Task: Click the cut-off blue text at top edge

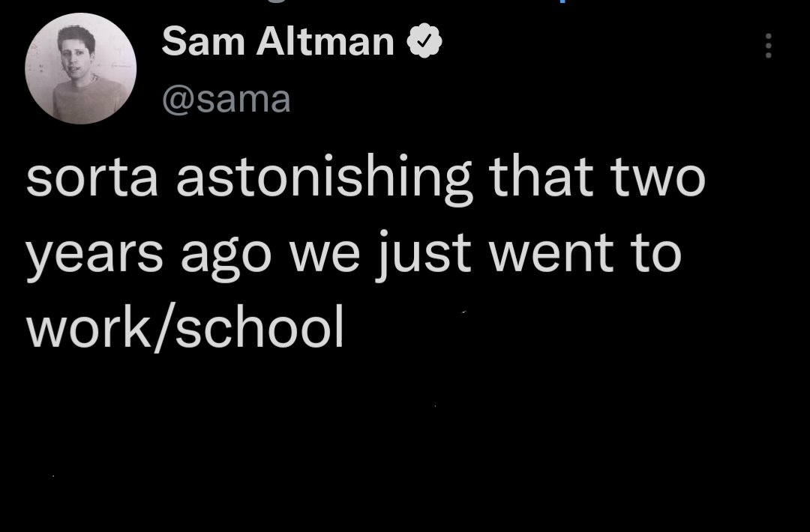Action: coord(562,1)
